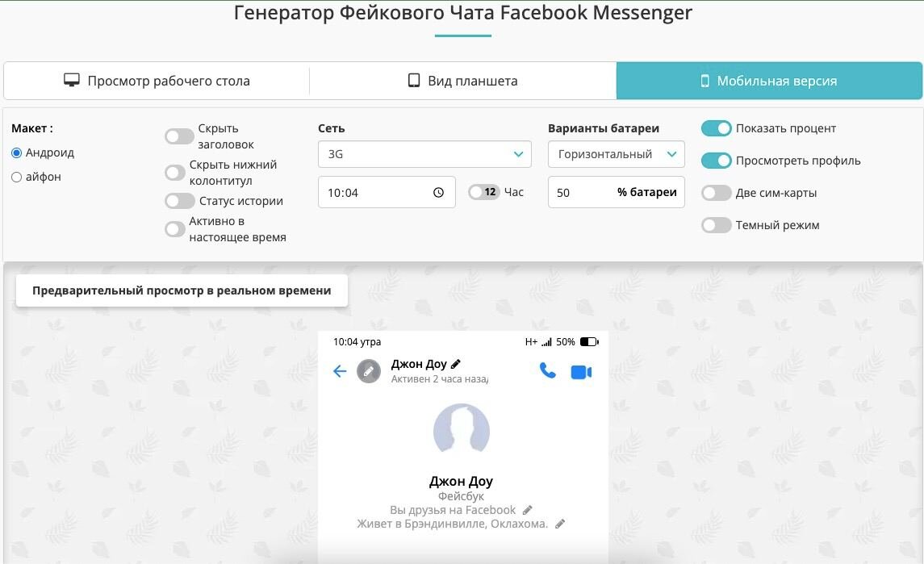Toggle the Скрыть заголовок switch
The image size is (924, 564).
[179, 136]
